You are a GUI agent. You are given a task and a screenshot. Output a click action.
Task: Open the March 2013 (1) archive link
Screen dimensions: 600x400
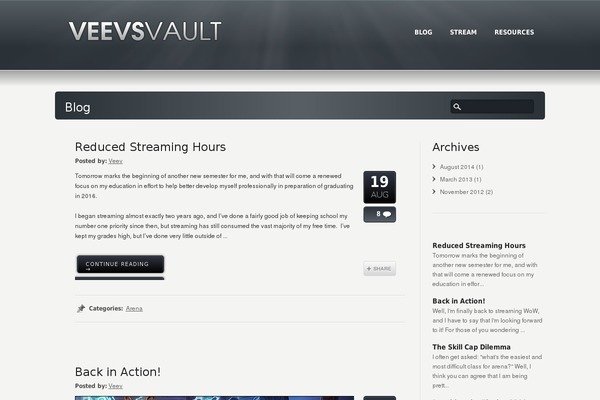460,180
